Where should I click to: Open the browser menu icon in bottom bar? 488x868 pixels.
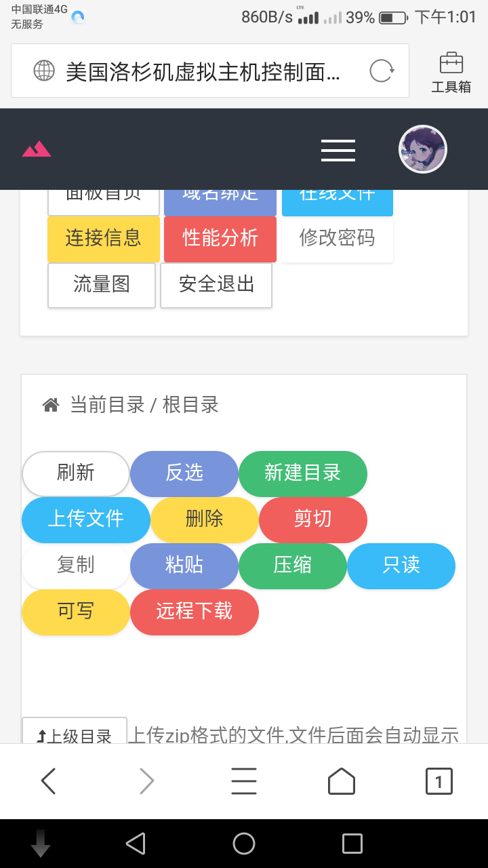pos(244,781)
